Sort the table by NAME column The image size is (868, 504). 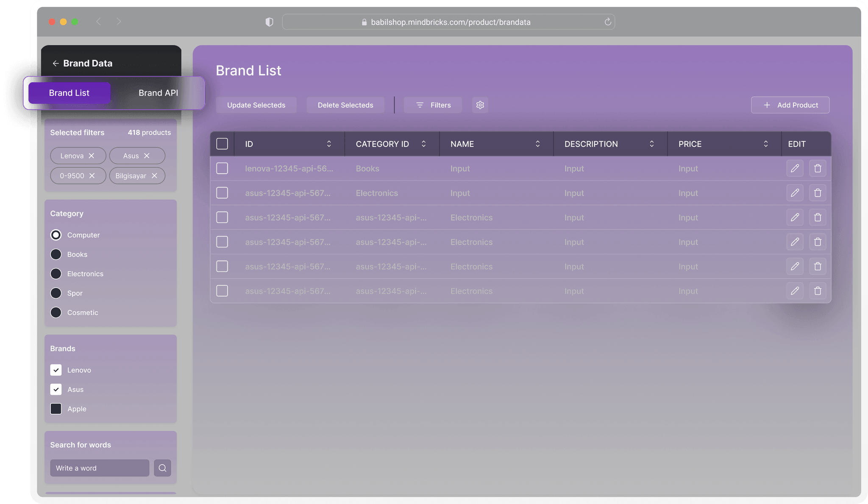click(x=537, y=144)
